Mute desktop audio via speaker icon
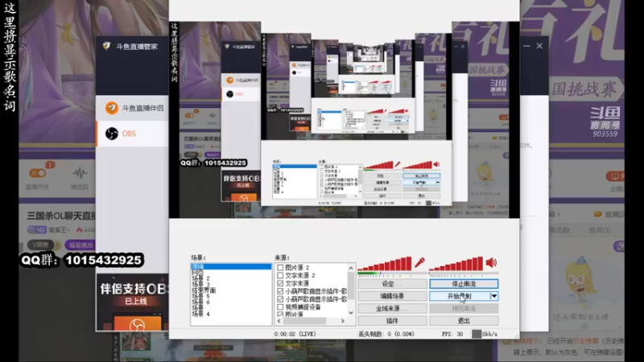This screenshot has height=362, width=644. point(491,263)
